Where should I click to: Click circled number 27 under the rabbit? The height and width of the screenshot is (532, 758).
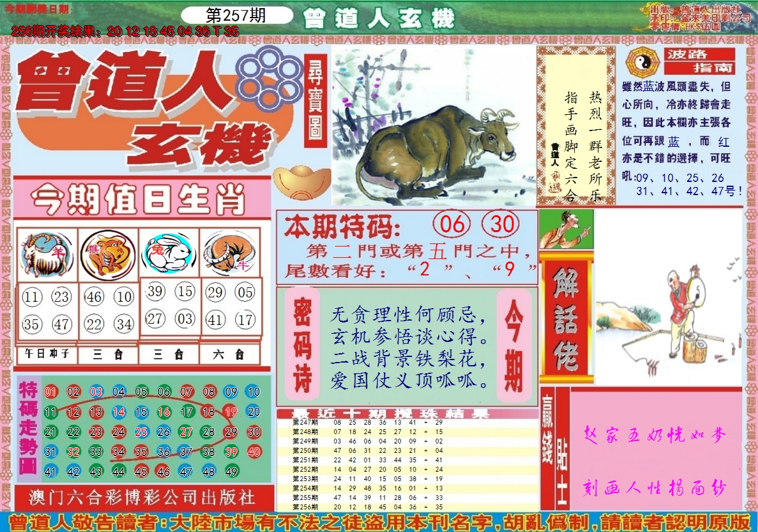point(156,319)
